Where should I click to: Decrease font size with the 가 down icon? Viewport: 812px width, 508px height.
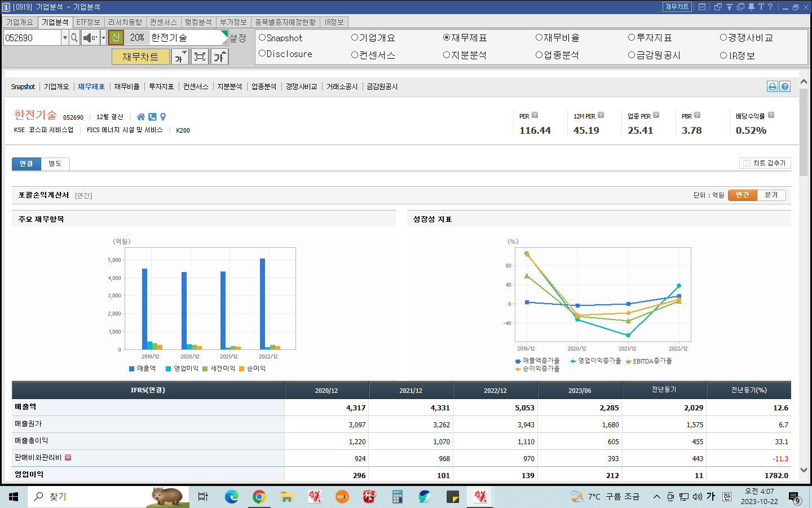click(180, 57)
